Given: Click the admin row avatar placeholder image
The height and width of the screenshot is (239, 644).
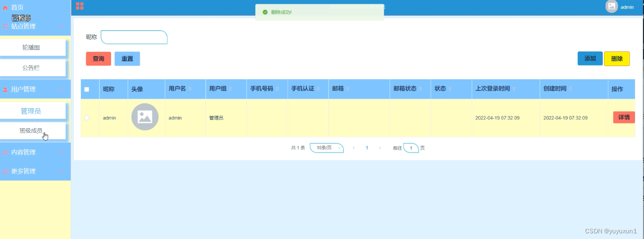Looking at the screenshot, I should (x=145, y=117).
